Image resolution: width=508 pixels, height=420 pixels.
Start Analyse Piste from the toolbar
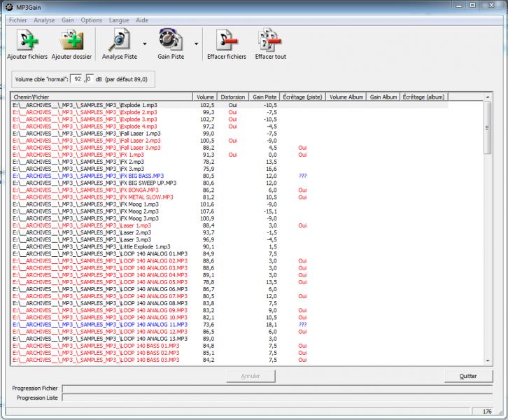(119, 41)
